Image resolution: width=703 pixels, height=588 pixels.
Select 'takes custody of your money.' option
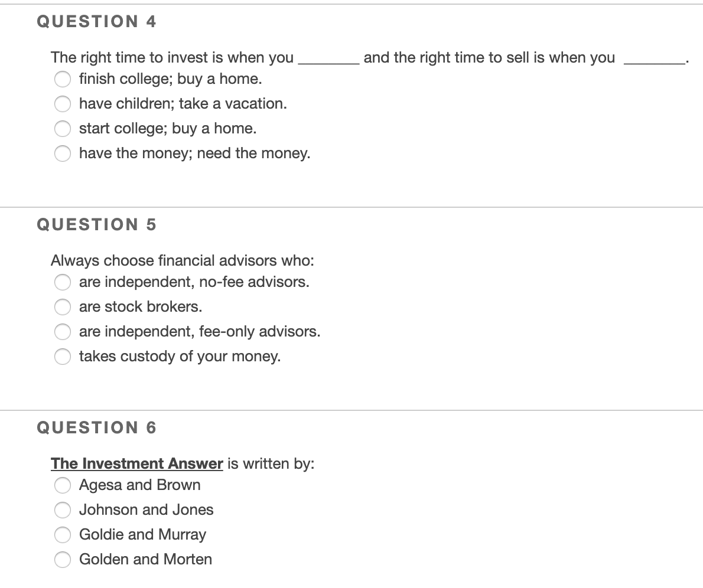tap(63, 357)
